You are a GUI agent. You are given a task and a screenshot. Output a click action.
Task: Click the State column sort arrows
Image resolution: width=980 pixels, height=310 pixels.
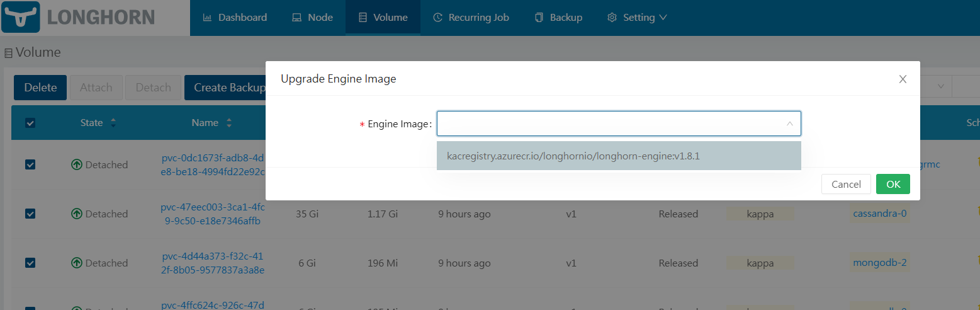pos(113,123)
